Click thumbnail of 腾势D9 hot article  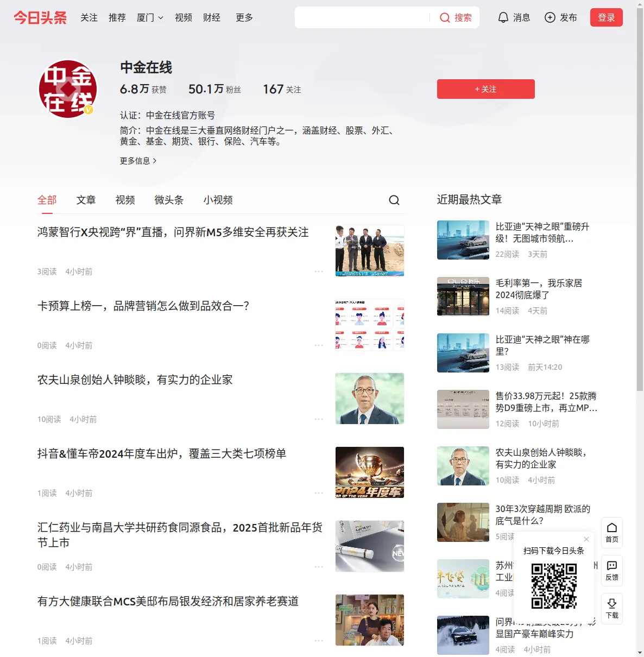463,409
